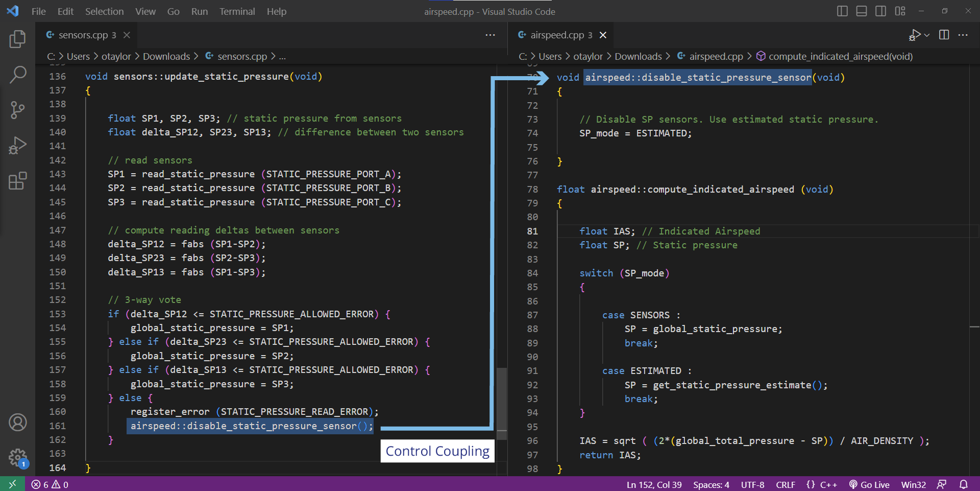Click 'return IAS;' on line 97
The image size is (980, 491).
[610, 455]
